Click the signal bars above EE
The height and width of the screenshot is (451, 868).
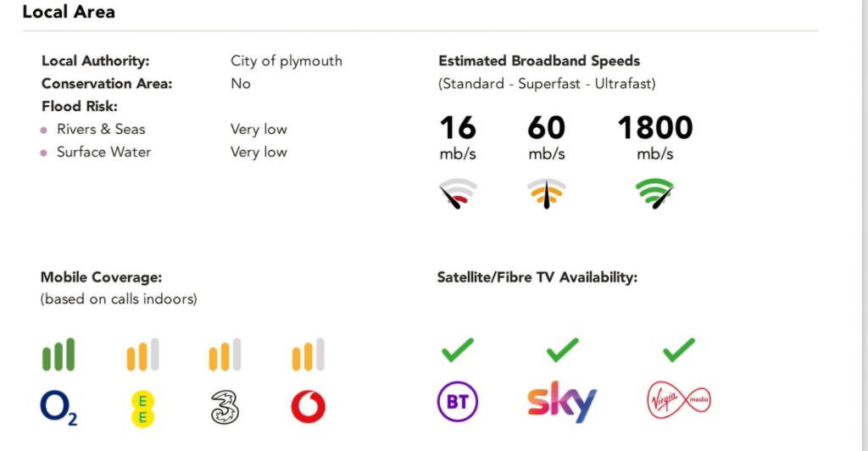tap(142, 354)
